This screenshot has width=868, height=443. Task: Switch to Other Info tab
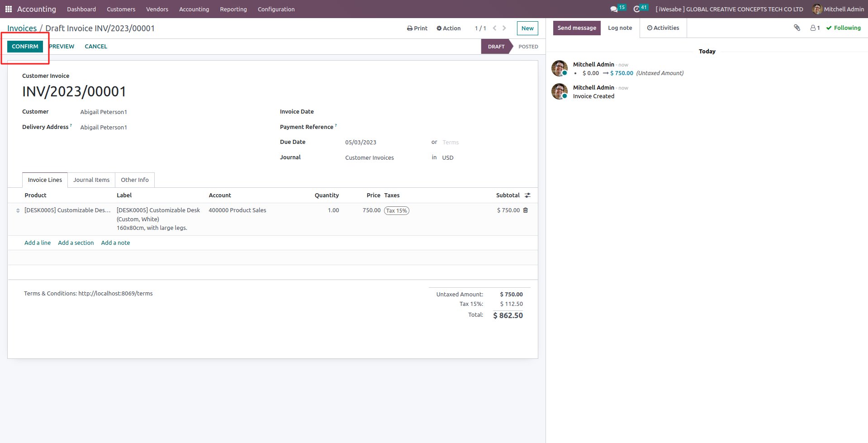[x=134, y=180]
